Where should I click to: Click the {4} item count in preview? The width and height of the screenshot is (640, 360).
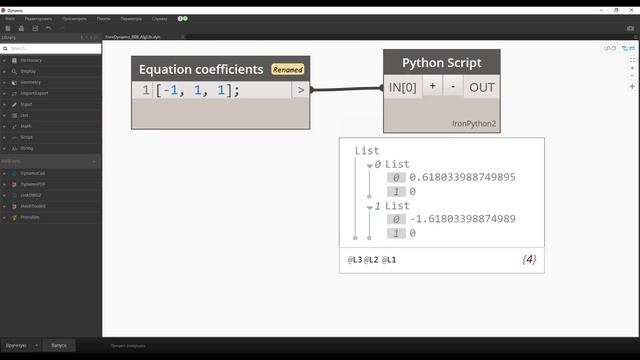click(529, 259)
